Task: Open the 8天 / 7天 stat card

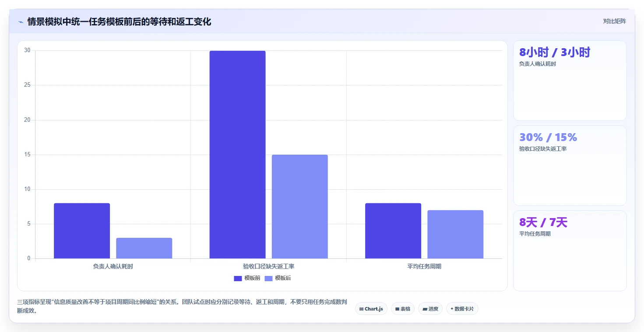Action: click(570, 251)
